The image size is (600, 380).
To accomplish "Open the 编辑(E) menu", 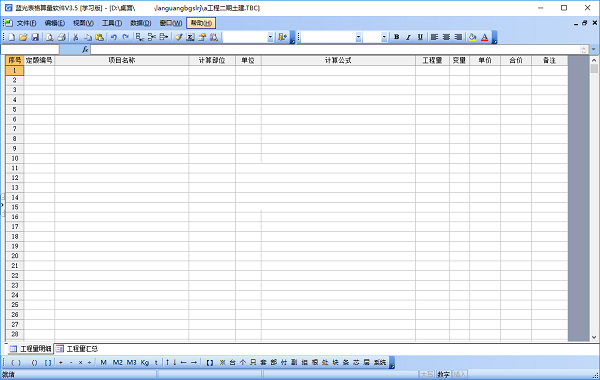I will point(55,23).
